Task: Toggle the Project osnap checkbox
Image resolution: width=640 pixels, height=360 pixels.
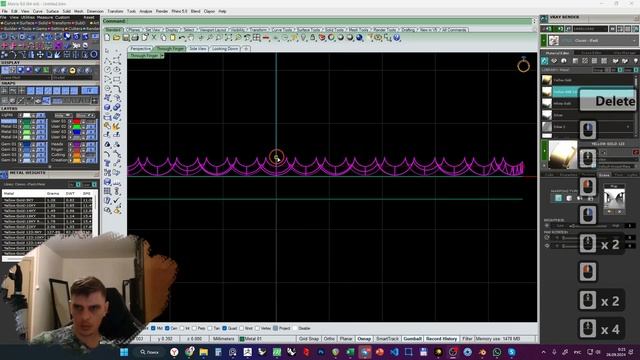Action: point(276,328)
